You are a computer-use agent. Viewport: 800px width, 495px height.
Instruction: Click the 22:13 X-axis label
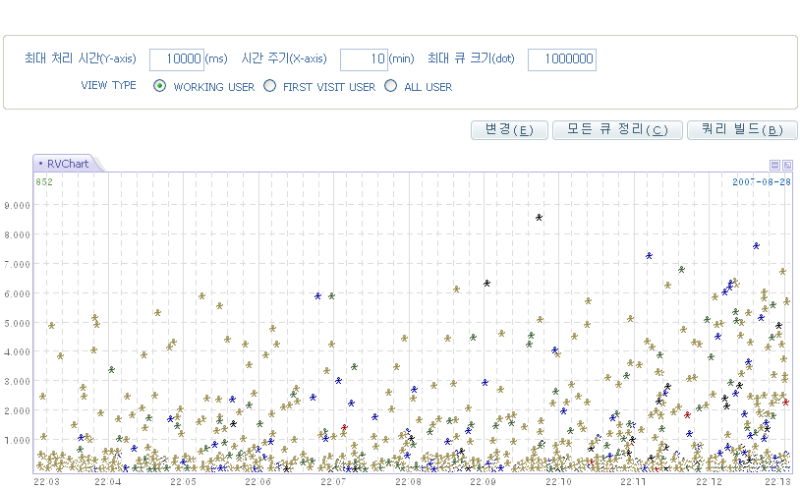778,482
